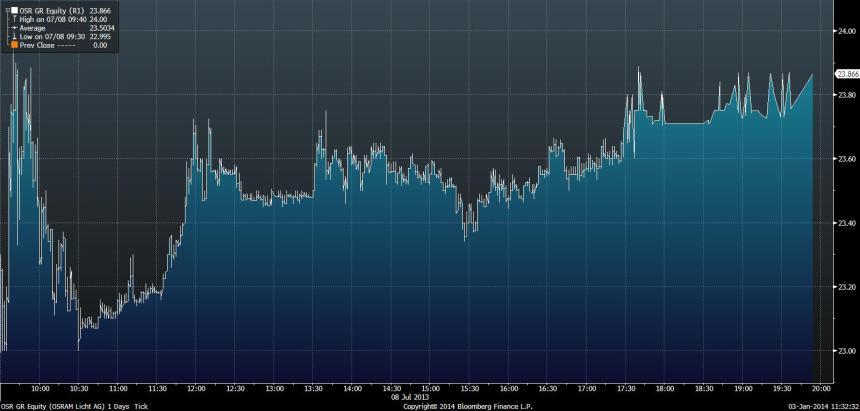Click the 15:30 mark on time axis
Viewport: 860px width, 411px height.
(468, 388)
